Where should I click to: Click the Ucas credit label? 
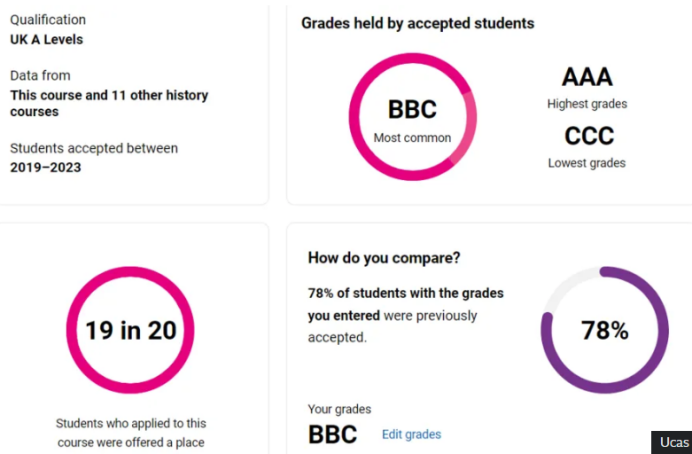tap(674, 442)
